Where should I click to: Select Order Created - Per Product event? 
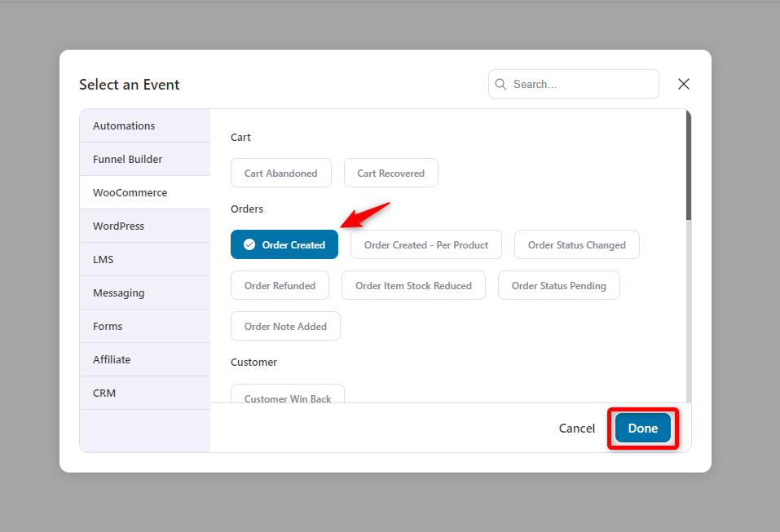pos(425,244)
